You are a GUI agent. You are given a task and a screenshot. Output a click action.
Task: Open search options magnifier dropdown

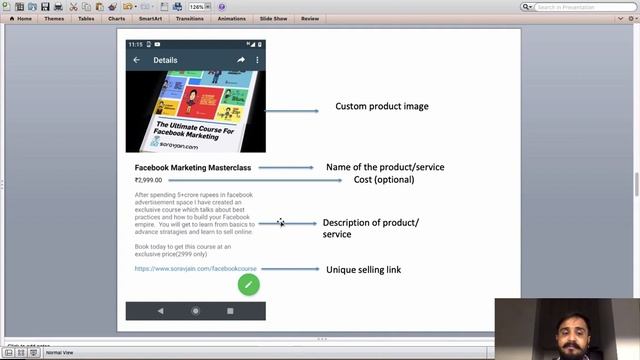(x=527, y=7)
